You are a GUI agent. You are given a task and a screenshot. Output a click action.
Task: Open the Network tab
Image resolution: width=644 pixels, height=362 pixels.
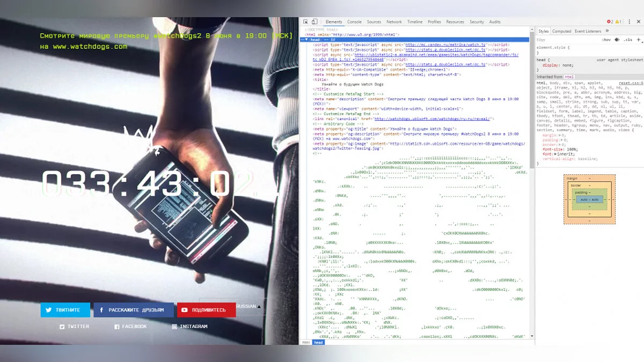tap(394, 22)
